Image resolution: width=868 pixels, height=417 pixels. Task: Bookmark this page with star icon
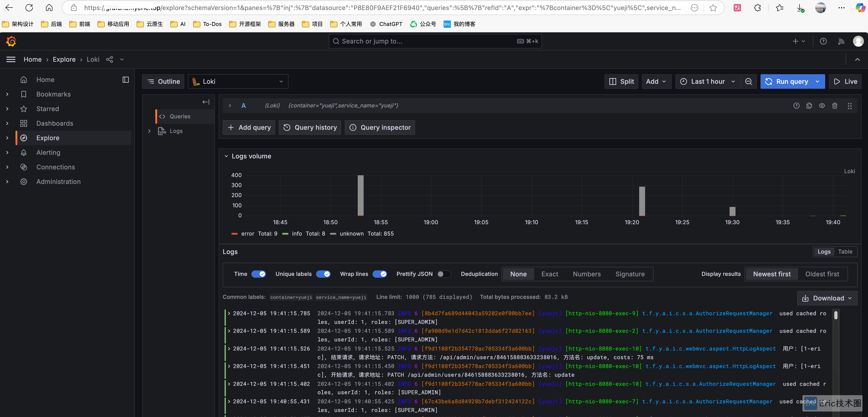[713, 8]
